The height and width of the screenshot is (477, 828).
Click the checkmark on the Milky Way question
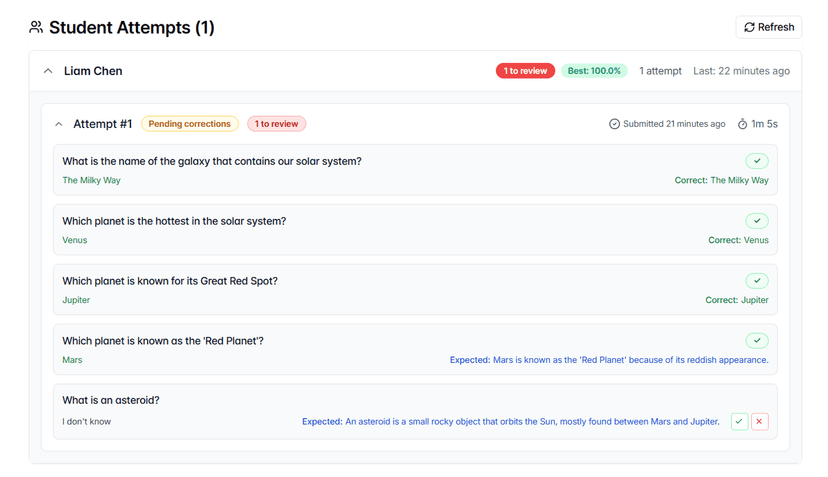(x=757, y=161)
